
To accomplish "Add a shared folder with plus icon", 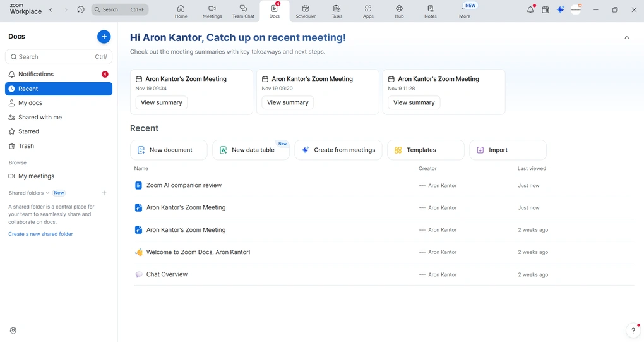I will coord(104,193).
